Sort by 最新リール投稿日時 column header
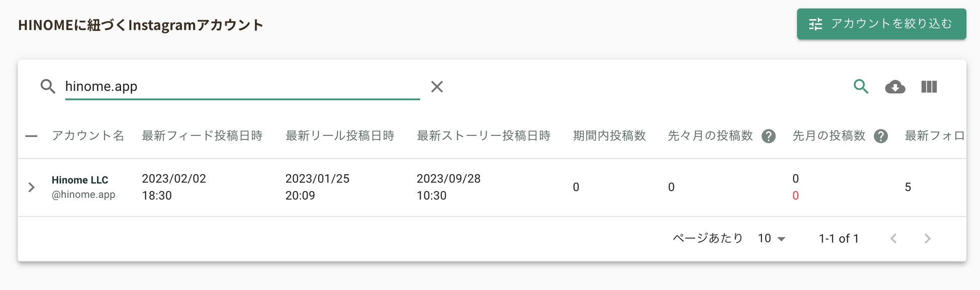The height and width of the screenshot is (290, 980). (340, 136)
